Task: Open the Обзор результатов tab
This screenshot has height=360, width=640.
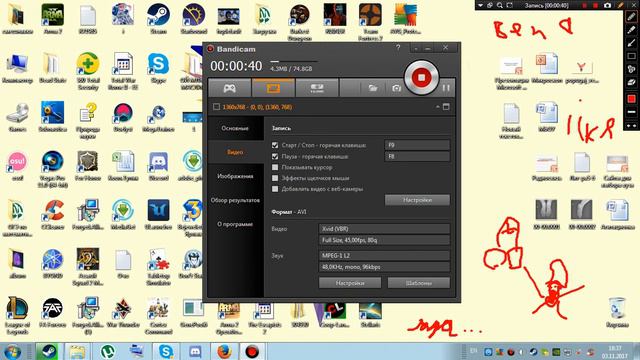Action: click(x=235, y=200)
